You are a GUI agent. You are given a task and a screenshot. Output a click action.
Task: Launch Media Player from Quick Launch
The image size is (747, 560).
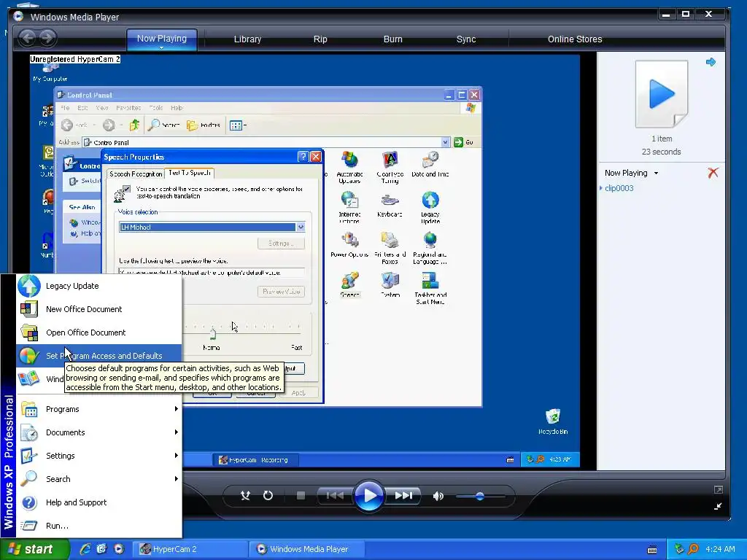119,549
